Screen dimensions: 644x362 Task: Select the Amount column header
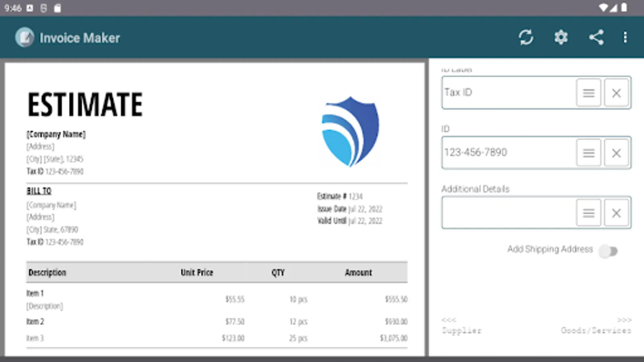click(x=358, y=272)
